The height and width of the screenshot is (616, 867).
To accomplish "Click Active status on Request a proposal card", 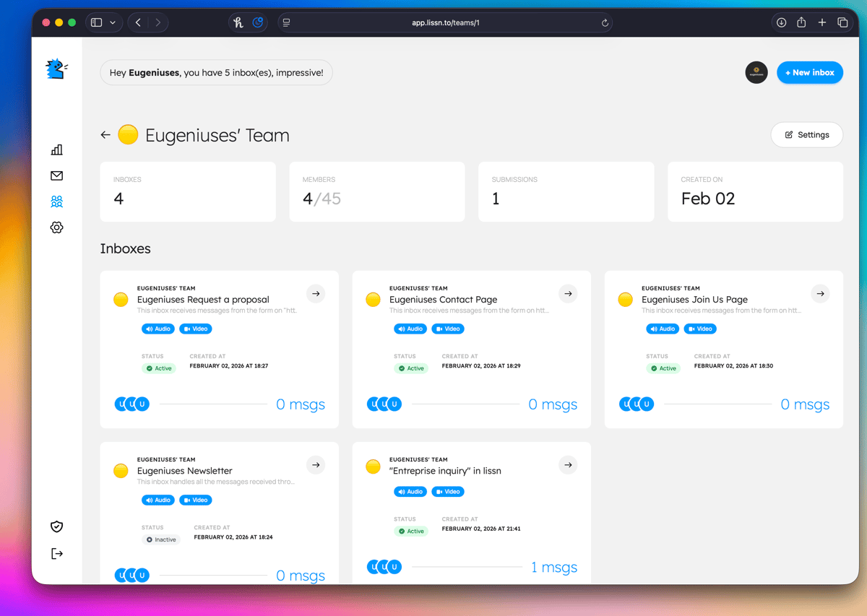I will 159,368.
